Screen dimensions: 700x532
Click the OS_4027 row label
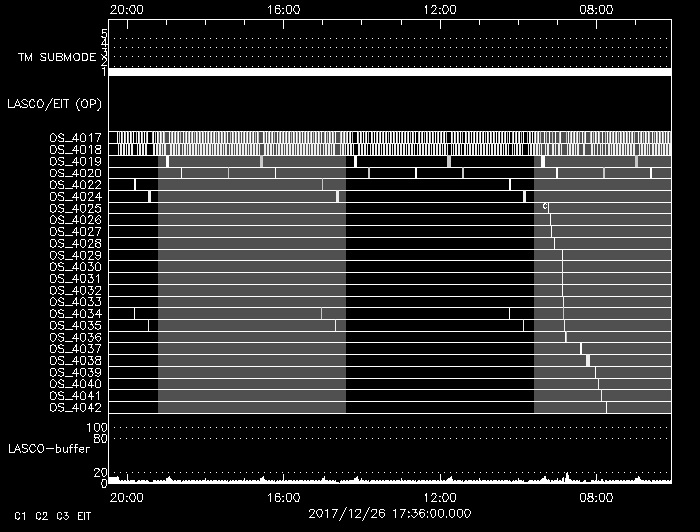tap(75, 231)
